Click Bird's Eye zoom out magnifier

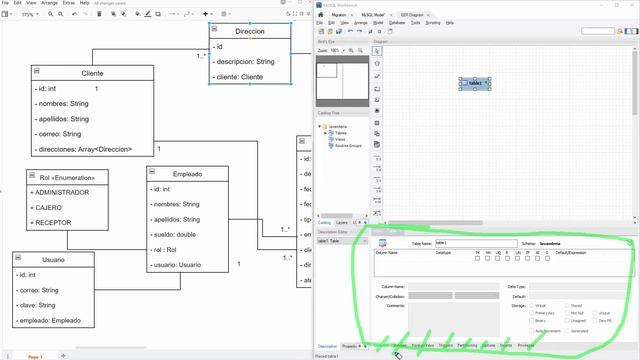point(360,50)
